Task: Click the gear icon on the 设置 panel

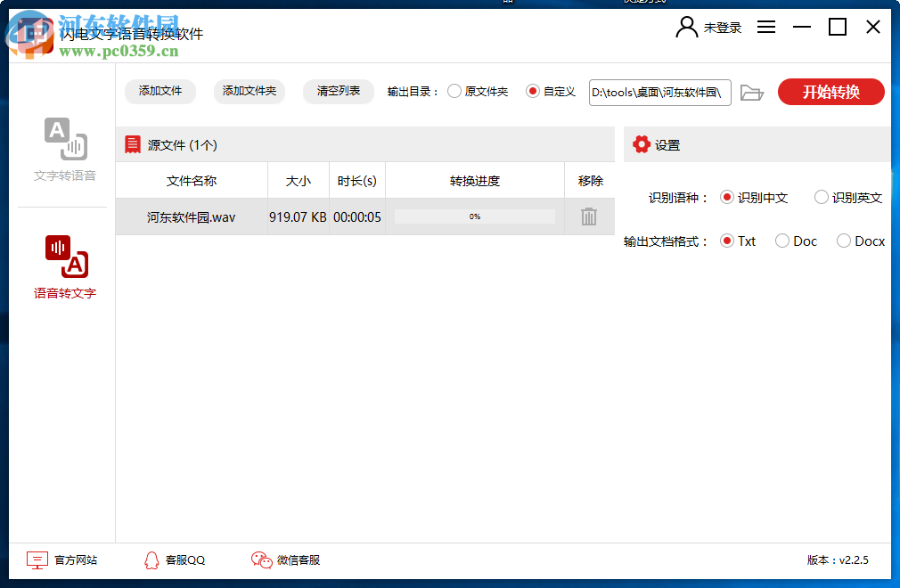Action: click(641, 144)
